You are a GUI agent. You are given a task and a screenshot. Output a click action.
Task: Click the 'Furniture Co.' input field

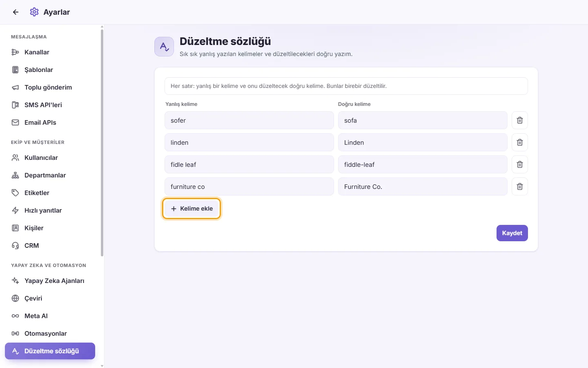pyautogui.click(x=423, y=186)
